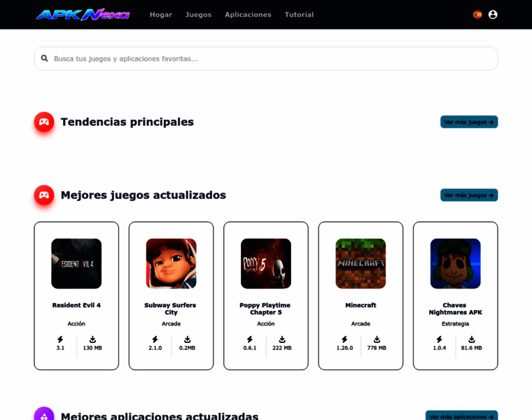This screenshot has height=420, width=532.
Task: Click the version 0.6.1 text
Action: point(250,348)
